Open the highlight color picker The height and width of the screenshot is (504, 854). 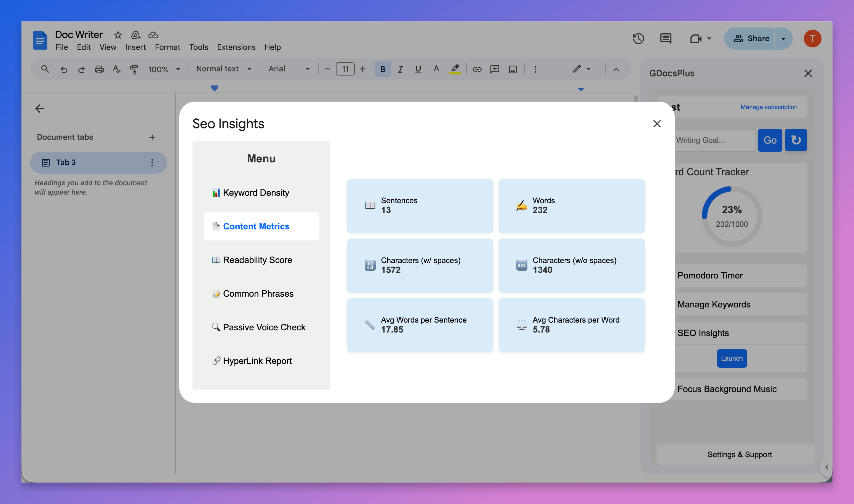(455, 69)
